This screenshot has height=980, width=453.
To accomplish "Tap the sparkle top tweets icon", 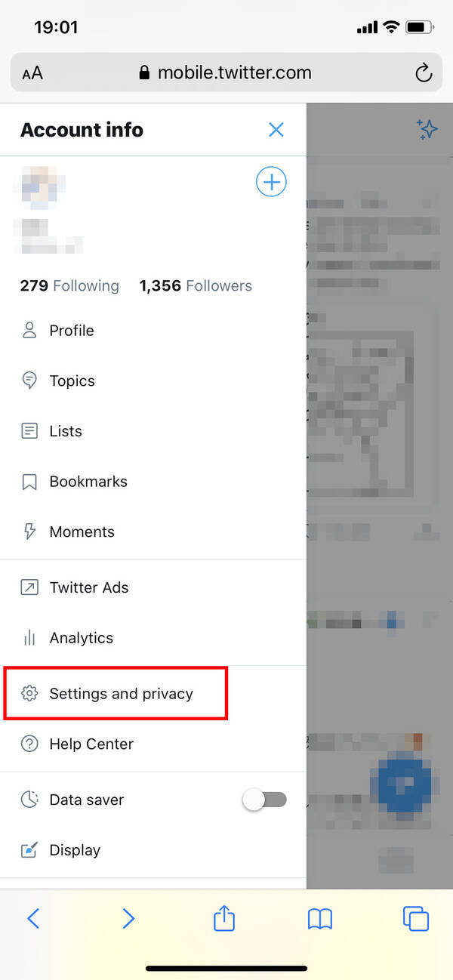I will pos(427,129).
